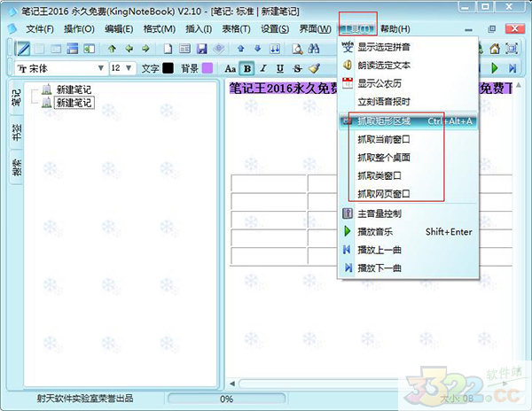Open the 格式(M) menu
Viewport: 532px width, 411px height.
pos(160,29)
